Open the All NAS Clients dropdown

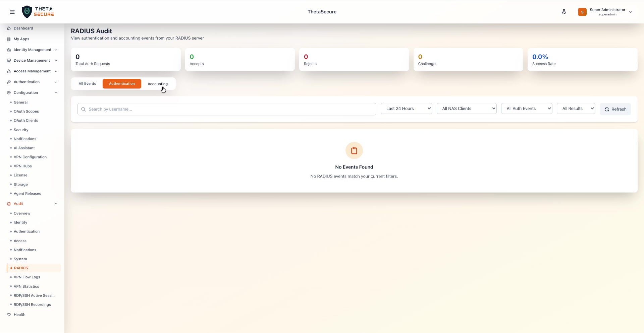point(467,108)
